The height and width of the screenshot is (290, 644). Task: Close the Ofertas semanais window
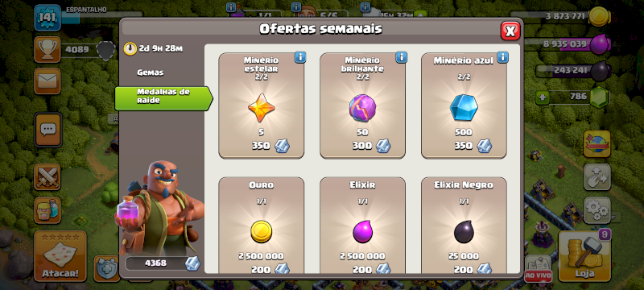510,31
